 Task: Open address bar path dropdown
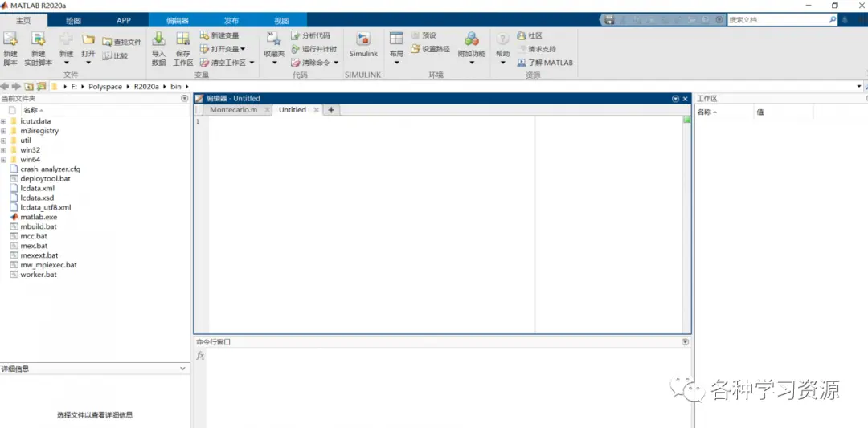[859, 87]
